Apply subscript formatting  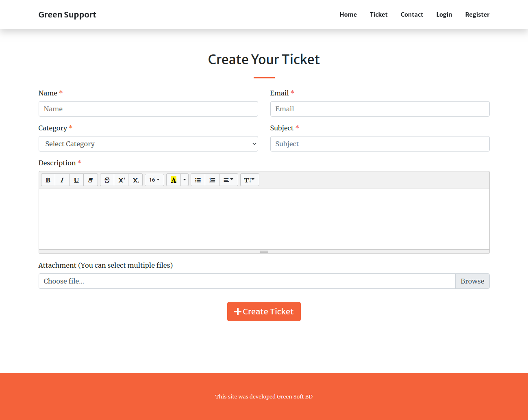click(136, 180)
